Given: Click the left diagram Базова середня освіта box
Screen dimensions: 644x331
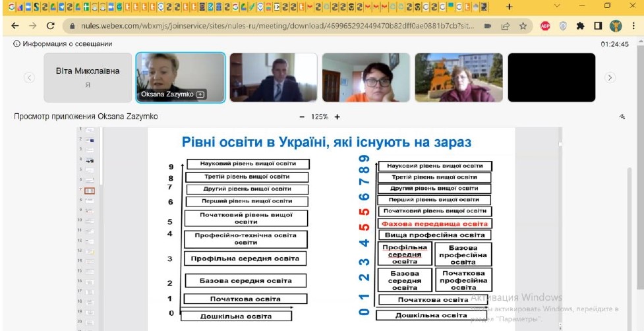Looking at the screenshot, I should pyautogui.click(x=246, y=281).
